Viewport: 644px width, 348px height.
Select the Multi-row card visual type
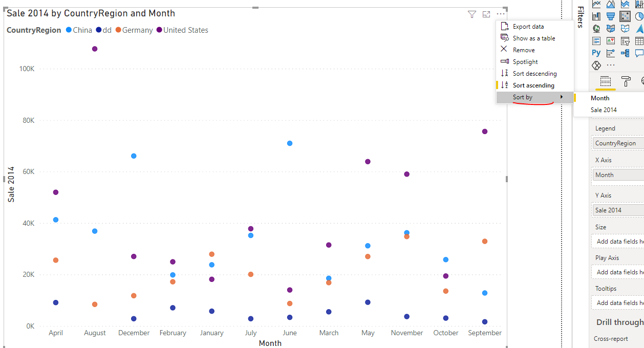(596, 41)
